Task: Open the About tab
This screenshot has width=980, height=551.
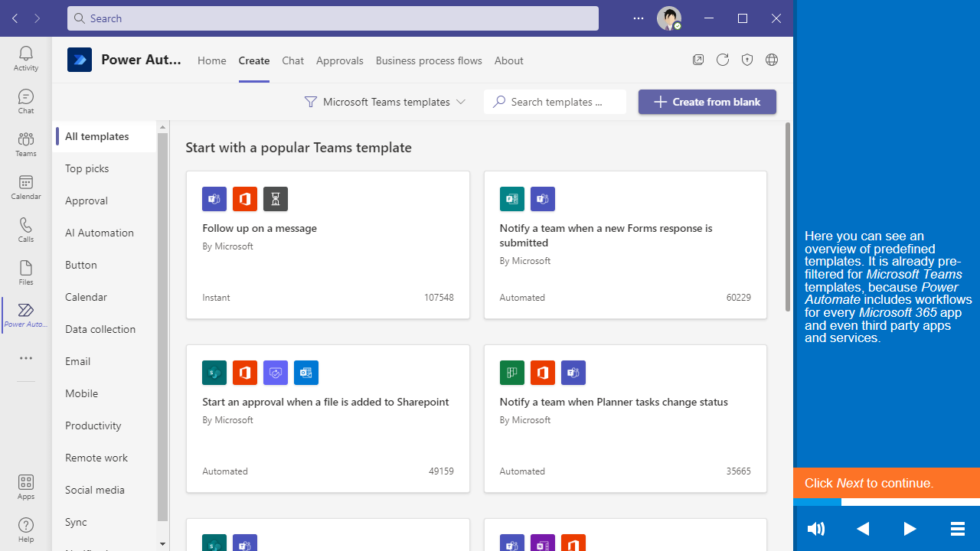Action: coord(509,60)
